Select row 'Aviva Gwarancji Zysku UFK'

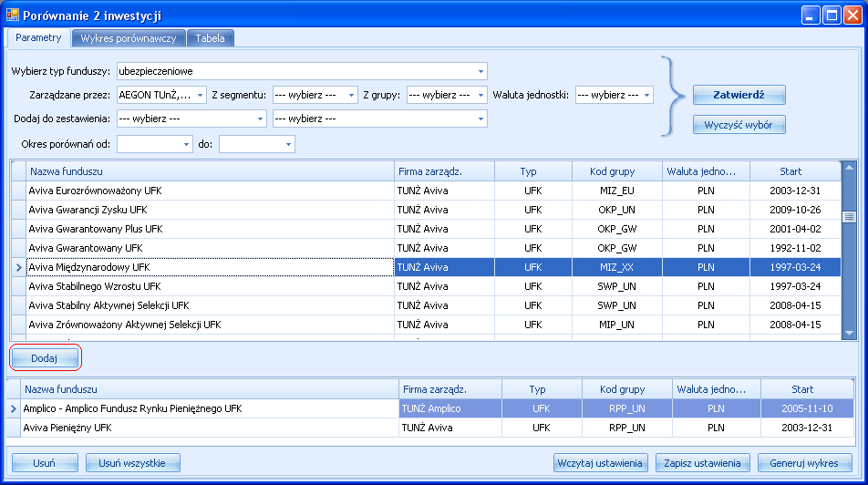pyautogui.click(x=425, y=210)
